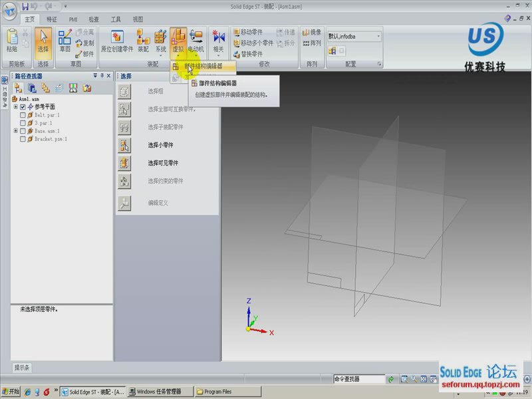This screenshot has height=399, width=532.
Task: Open the Sensors PathFinder tab icon
Action: point(73,88)
